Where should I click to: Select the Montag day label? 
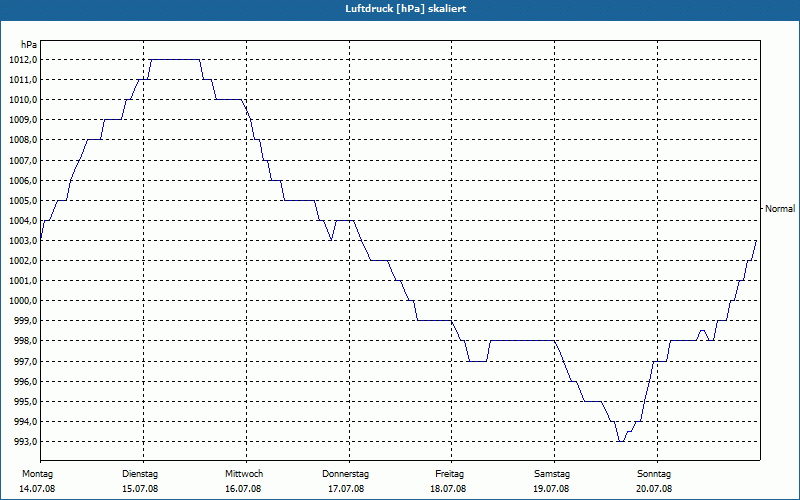(x=37, y=474)
